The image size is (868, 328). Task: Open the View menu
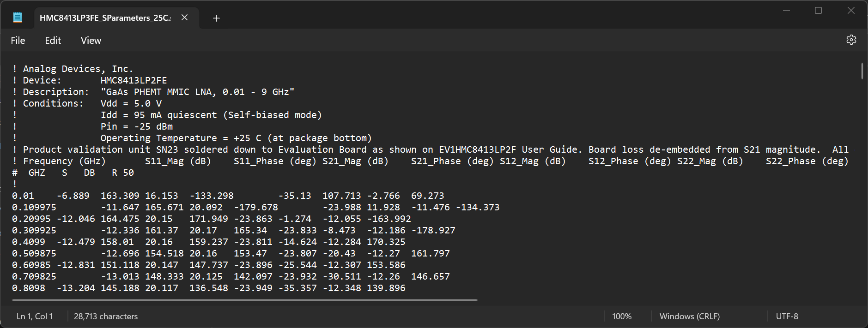91,41
